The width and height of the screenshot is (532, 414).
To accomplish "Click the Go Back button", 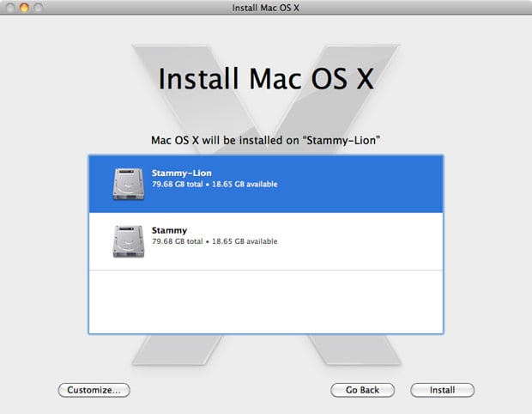I will coord(362,390).
